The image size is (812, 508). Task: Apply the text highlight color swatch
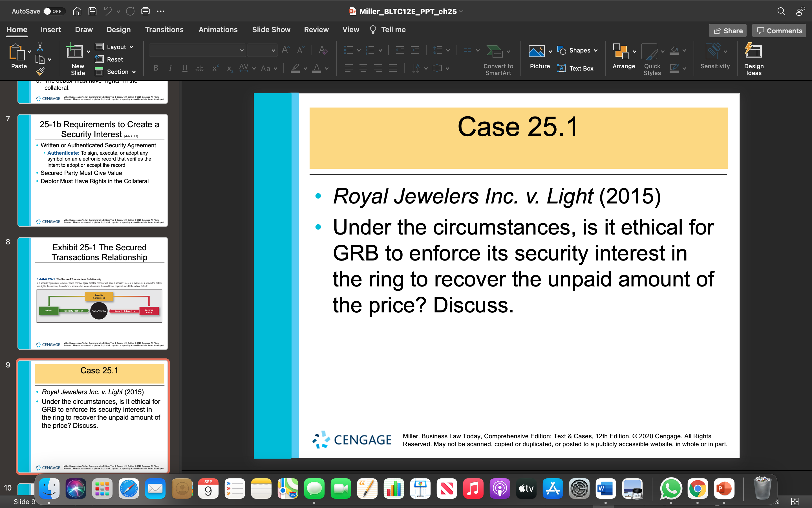pos(295,68)
